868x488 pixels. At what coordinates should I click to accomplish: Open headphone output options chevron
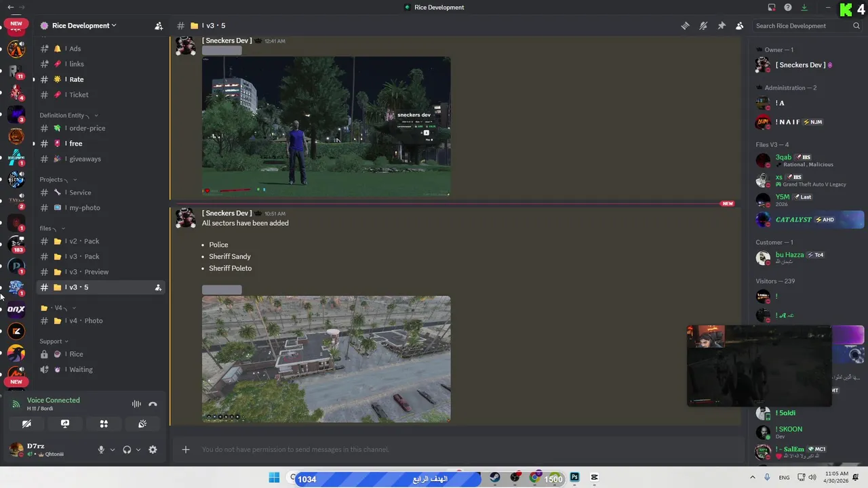click(138, 449)
